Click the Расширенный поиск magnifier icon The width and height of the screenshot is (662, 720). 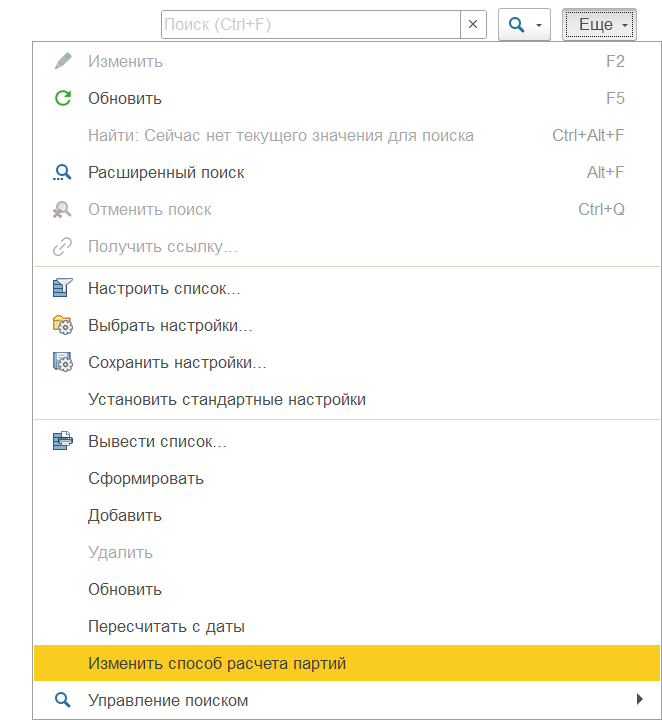point(63,172)
